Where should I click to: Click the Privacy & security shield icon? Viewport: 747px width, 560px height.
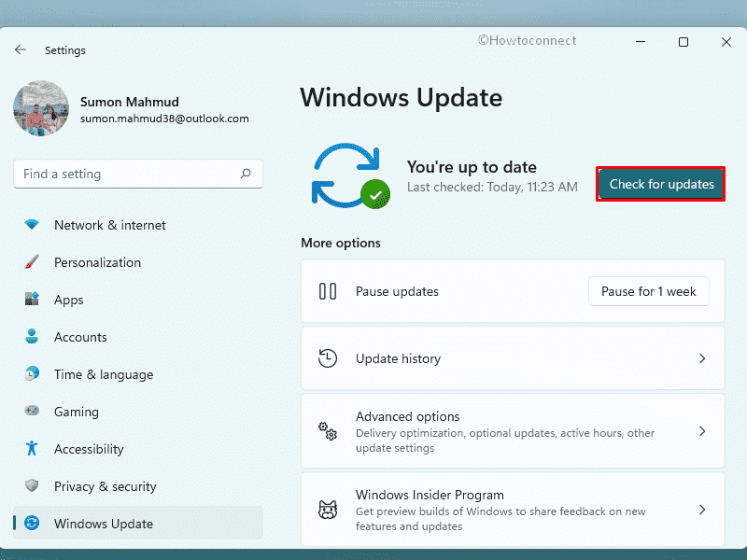32,485
